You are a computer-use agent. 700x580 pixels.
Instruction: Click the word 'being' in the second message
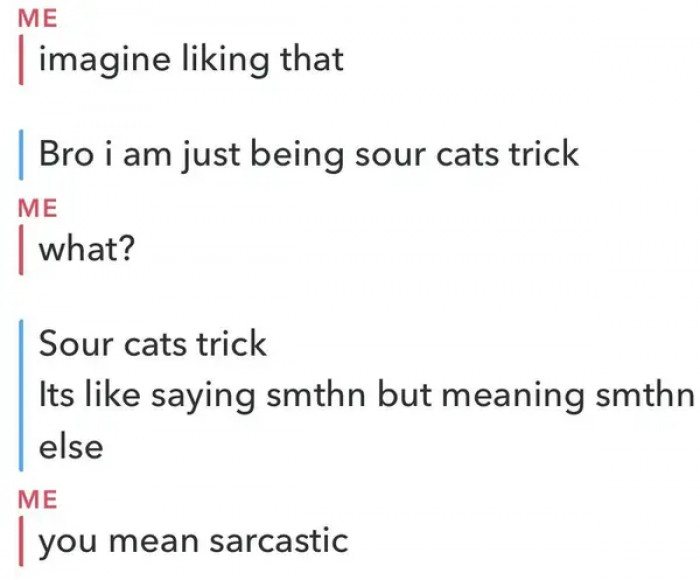pos(297,155)
